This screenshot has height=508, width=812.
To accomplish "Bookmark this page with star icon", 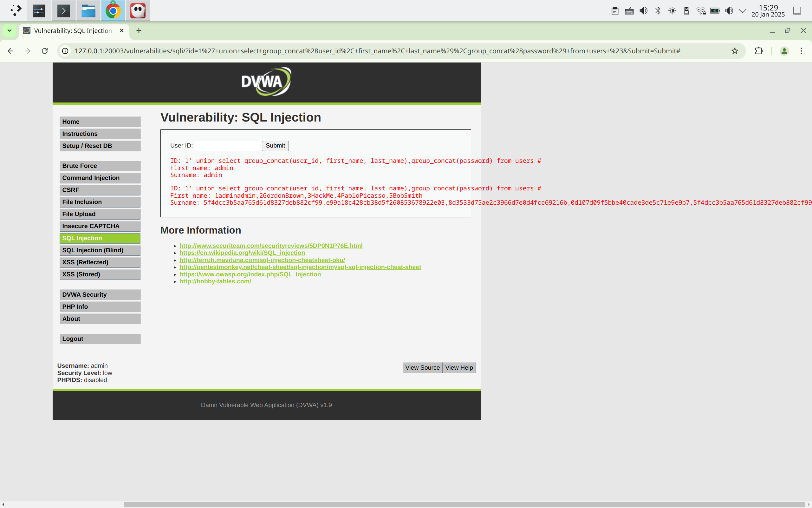I will pos(734,51).
